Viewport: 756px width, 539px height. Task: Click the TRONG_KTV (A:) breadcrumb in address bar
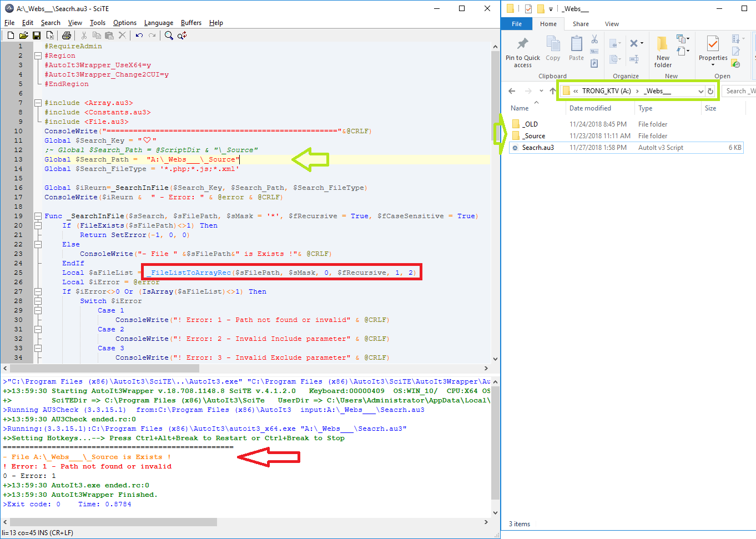pos(606,91)
